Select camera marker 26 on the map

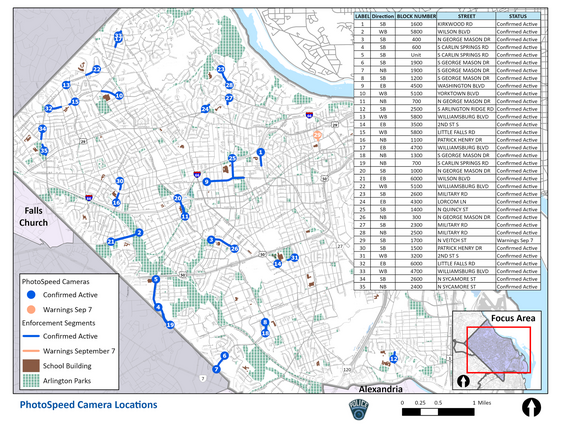point(234,249)
